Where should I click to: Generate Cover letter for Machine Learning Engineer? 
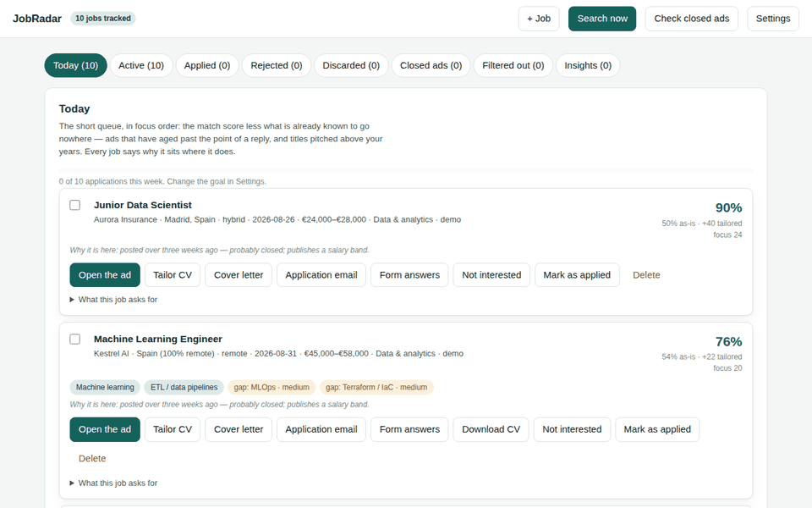point(239,429)
